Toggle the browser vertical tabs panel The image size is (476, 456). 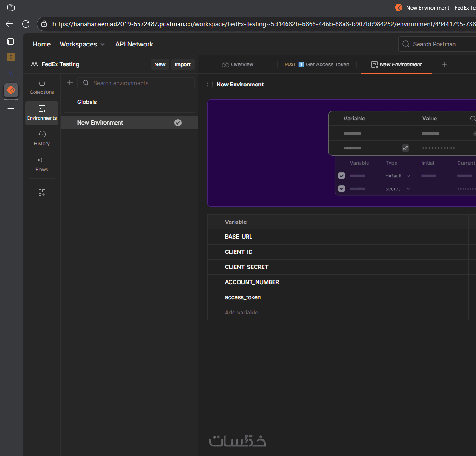[11, 41]
